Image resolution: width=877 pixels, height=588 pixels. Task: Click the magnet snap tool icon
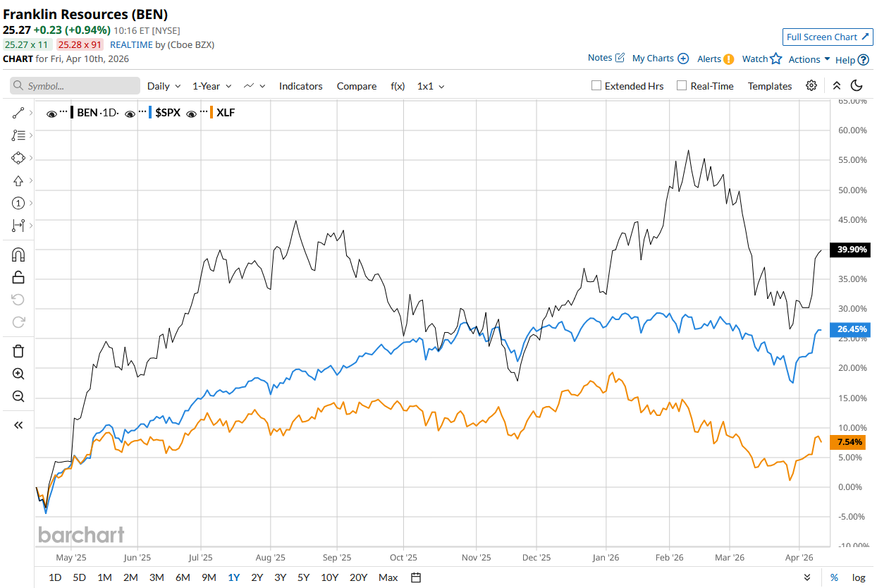pyautogui.click(x=18, y=255)
